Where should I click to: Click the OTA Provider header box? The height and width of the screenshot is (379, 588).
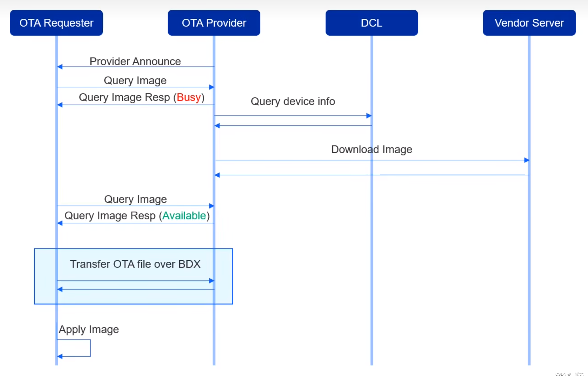[x=214, y=23]
